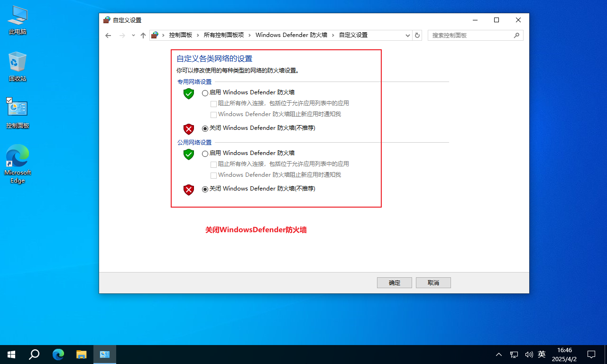Click the Up one level arrow
The width and height of the screenshot is (607, 364).
[143, 36]
